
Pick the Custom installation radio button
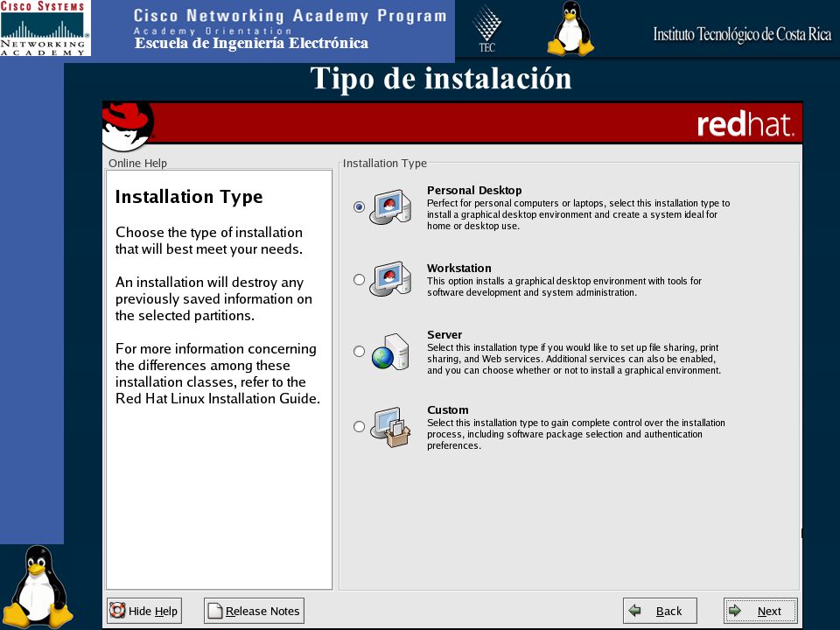pyautogui.click(x=359, y=426)
